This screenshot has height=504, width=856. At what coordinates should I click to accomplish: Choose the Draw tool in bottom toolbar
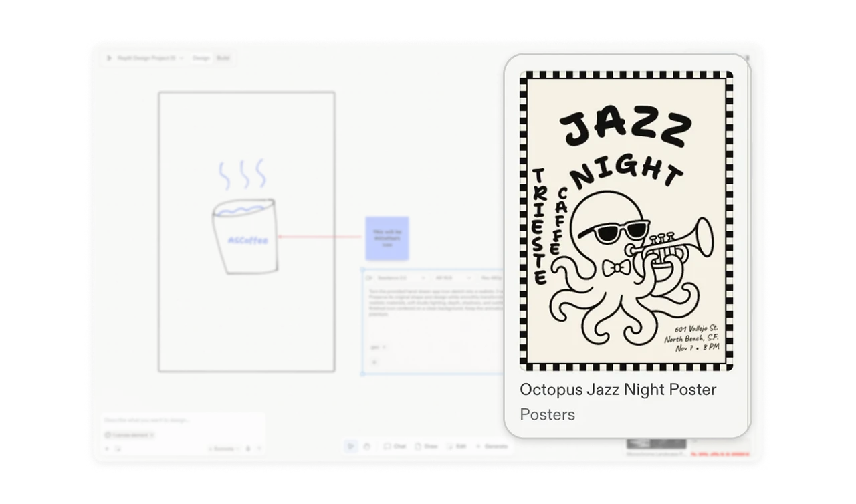pos(426,446)
